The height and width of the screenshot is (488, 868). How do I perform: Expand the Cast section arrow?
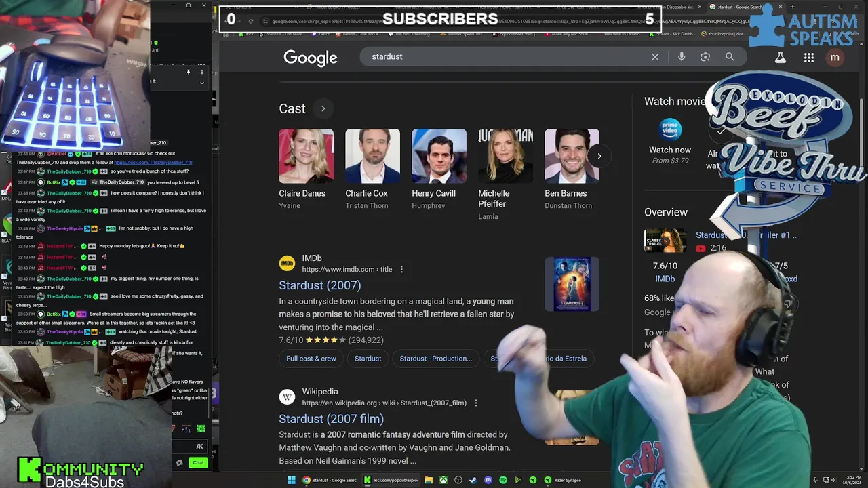[323, 108]
